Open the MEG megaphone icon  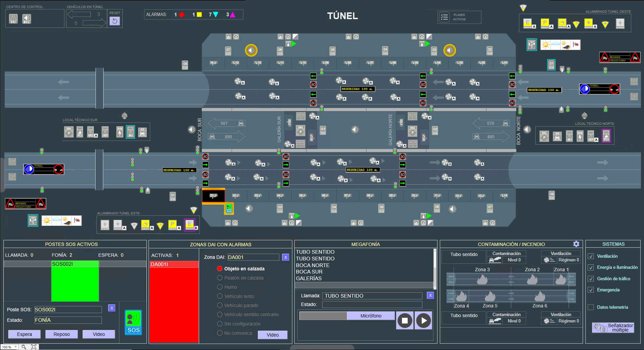[x=26, y=19]
